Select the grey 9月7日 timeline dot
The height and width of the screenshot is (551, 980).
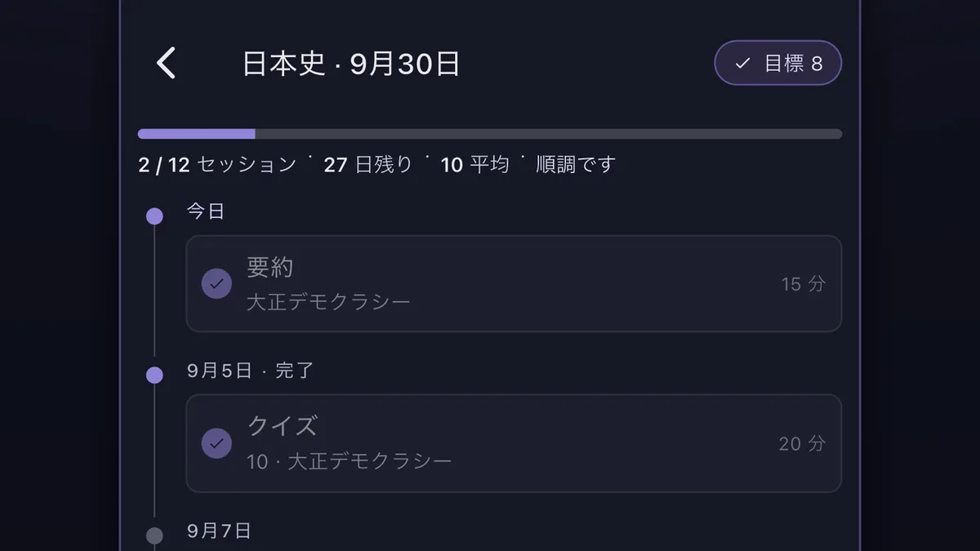tap(154, 535)
